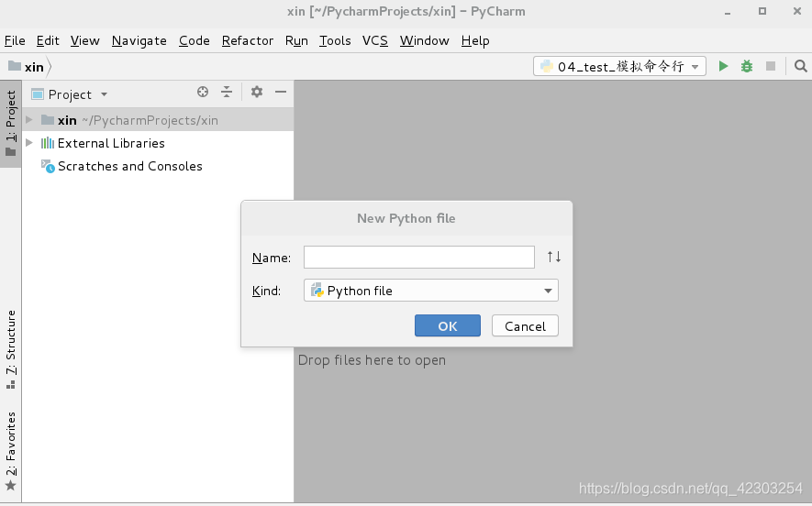Open the Window menu
812x506 pixels.
click(x=424, y=40)
